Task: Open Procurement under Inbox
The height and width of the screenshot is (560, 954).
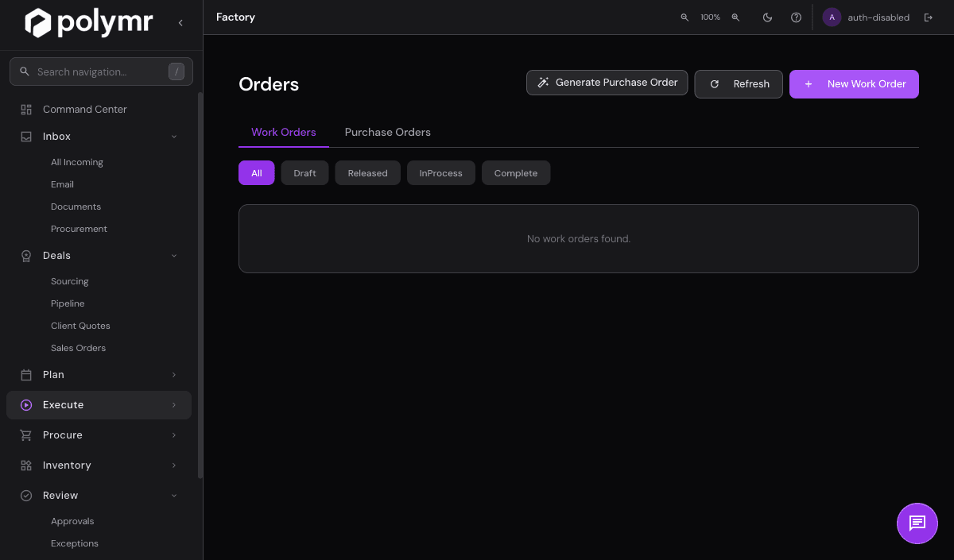Action: pos(79,229)
